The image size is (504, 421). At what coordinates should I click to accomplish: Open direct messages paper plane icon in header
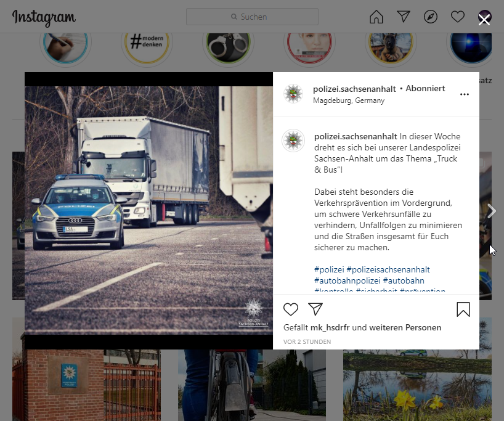pyautogui.click(x=404, y=17)
